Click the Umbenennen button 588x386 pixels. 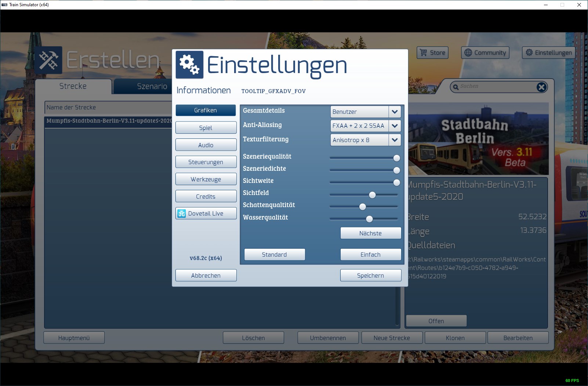[x=328, y=338]
